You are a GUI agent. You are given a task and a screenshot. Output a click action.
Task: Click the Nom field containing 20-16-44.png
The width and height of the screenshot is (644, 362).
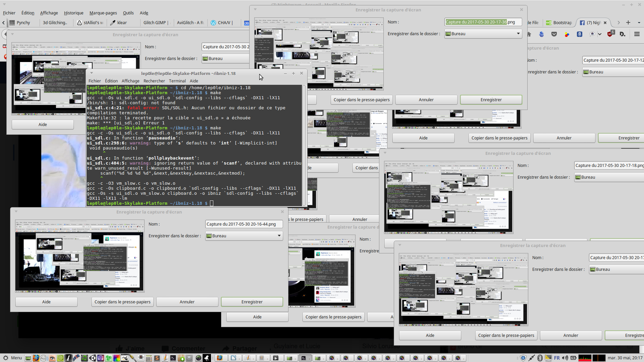[x=244, y=224]
